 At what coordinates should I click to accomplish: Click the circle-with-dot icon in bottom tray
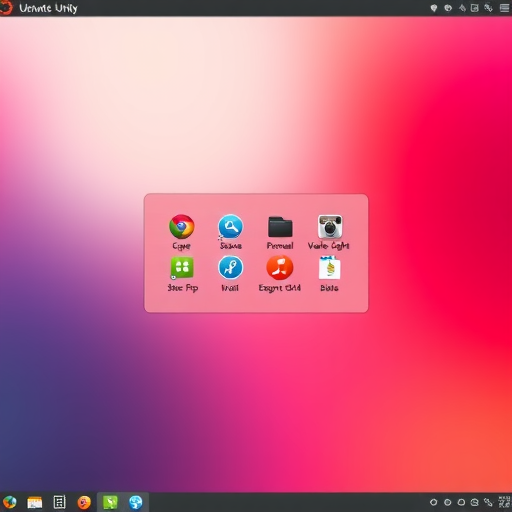[x=448, y=502]
